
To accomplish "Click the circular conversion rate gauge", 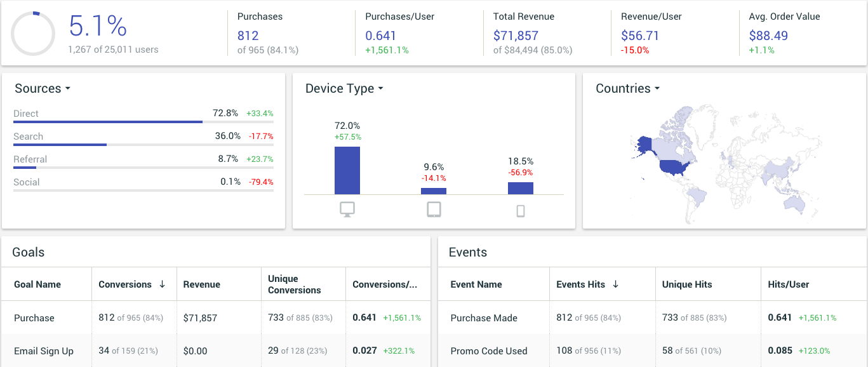I will tap(33, 33).
